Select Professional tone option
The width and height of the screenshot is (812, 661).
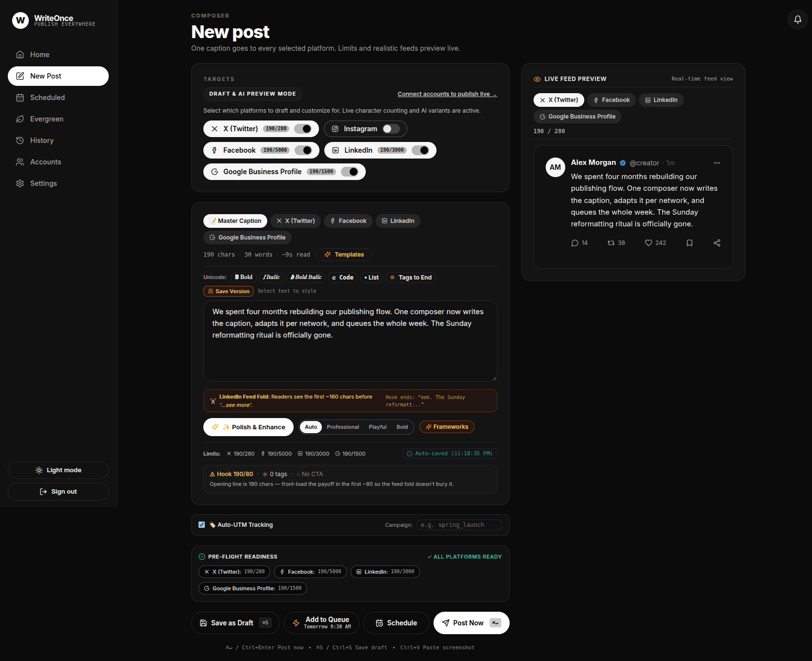pos(343,427)
